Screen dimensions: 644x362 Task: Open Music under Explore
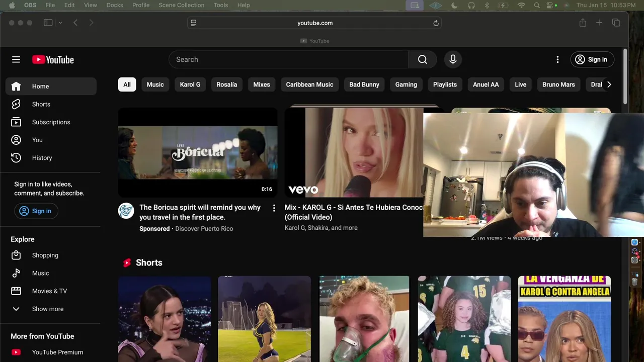point(51,273)
